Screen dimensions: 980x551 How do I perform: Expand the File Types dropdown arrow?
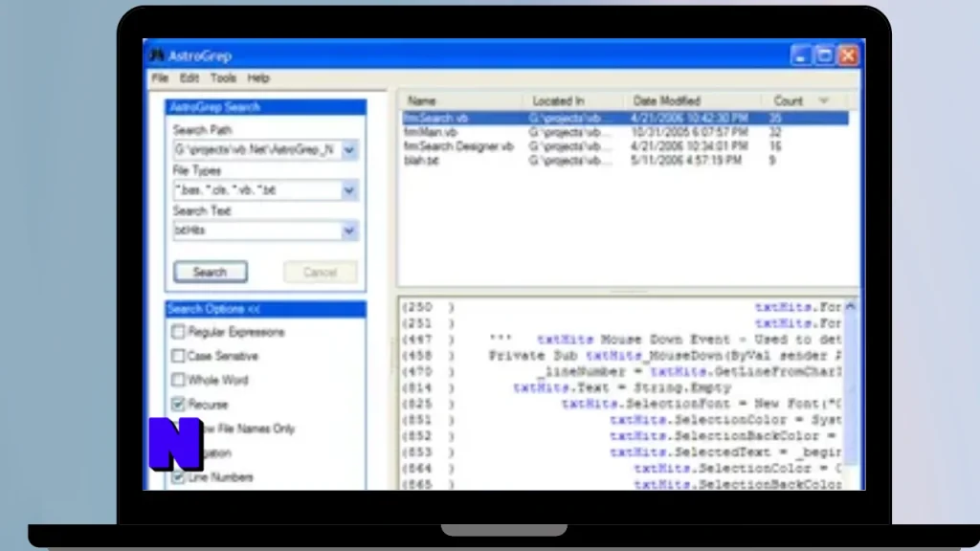point(349,190)
